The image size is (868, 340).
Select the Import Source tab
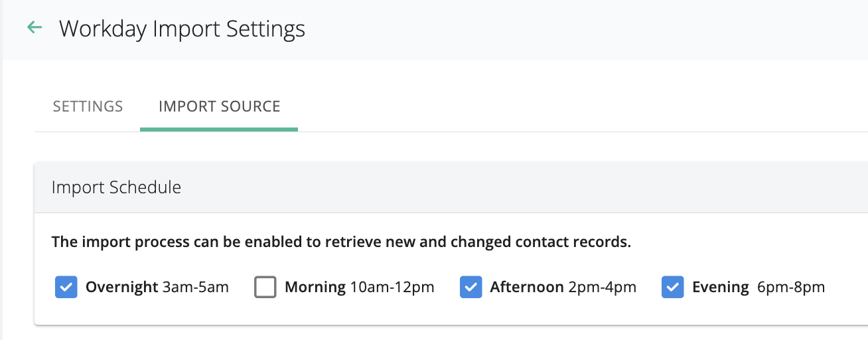click(x=219, y=106)
